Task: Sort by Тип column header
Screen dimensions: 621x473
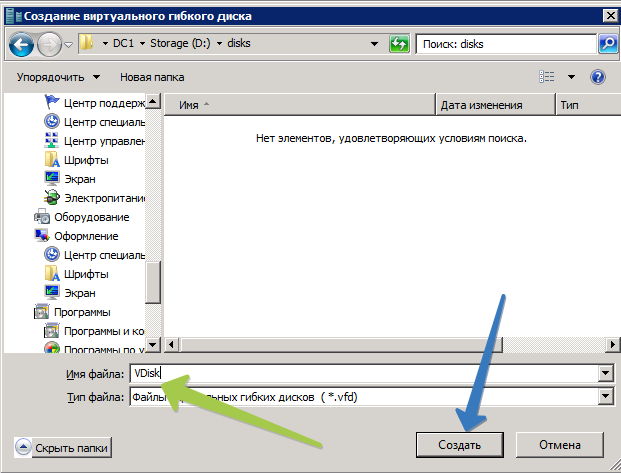Action: (x=588, y=105)
